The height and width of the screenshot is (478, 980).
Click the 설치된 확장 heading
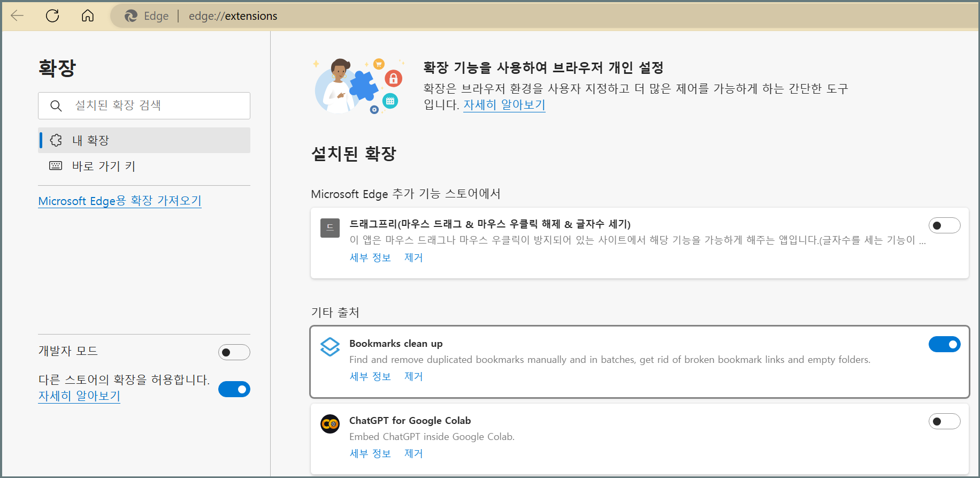tap(354, 154)
